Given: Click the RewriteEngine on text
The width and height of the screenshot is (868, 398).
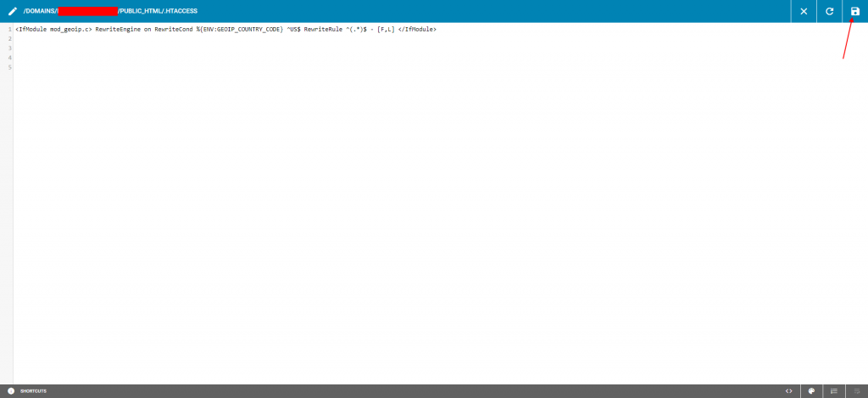Looking at the screenshot, I should point(124,29).
